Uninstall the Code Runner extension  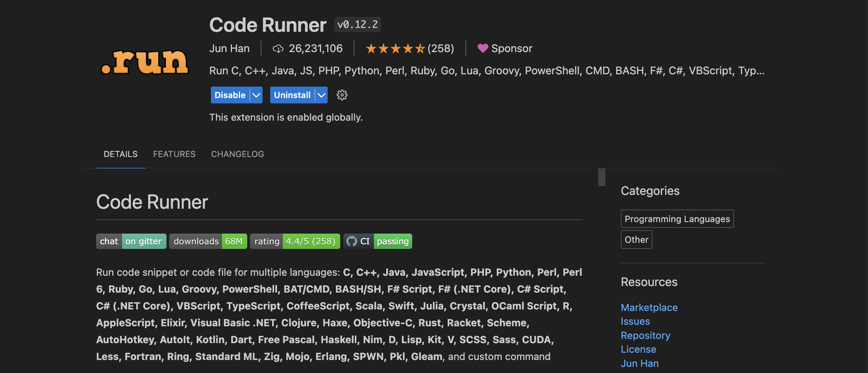click(292, 95)
